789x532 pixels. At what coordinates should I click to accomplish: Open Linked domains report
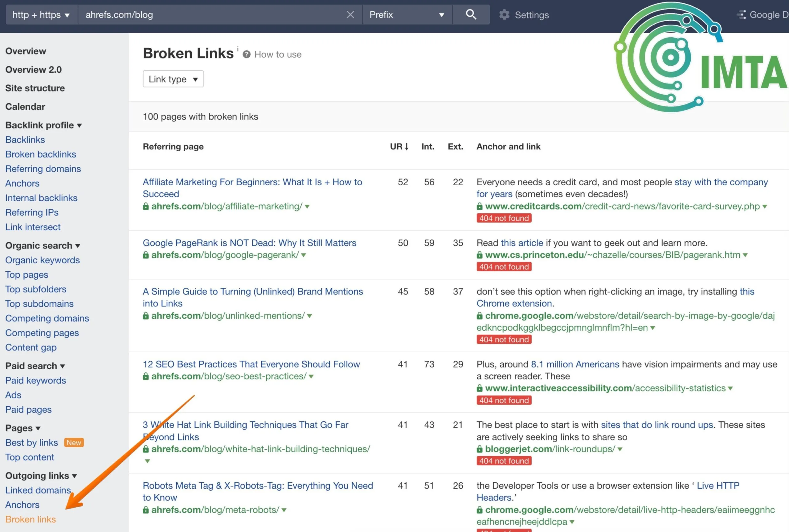[38, 490]
